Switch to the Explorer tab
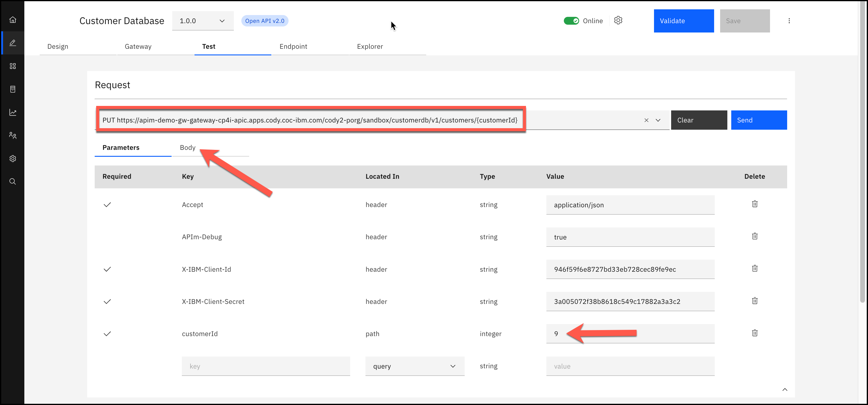 click(x=370, y=47)
